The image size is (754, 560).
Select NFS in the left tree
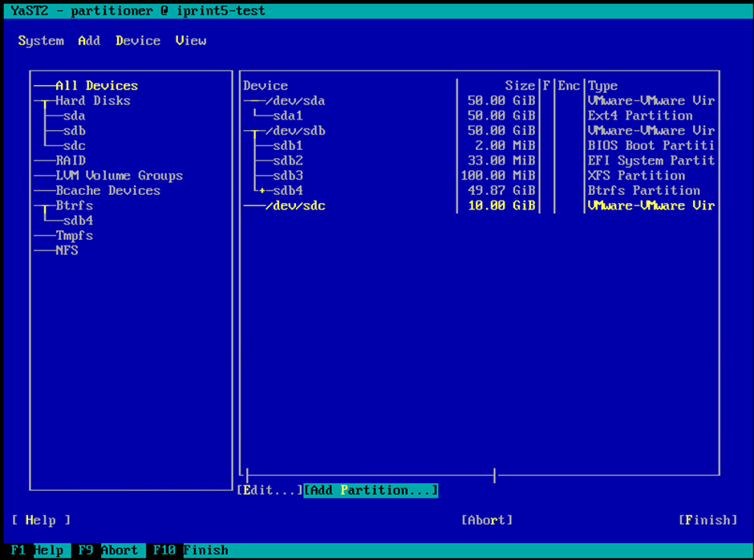67,251
